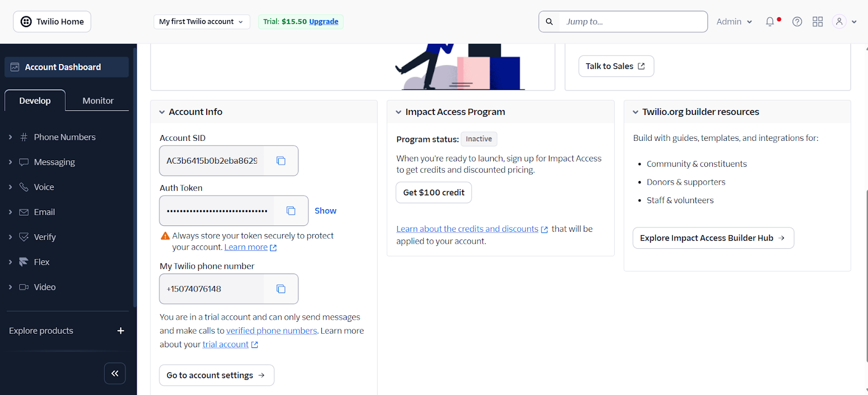The width and height of the screenshot is (868, 395).
Task: Open the products grid icon
Action: [818, 22]
